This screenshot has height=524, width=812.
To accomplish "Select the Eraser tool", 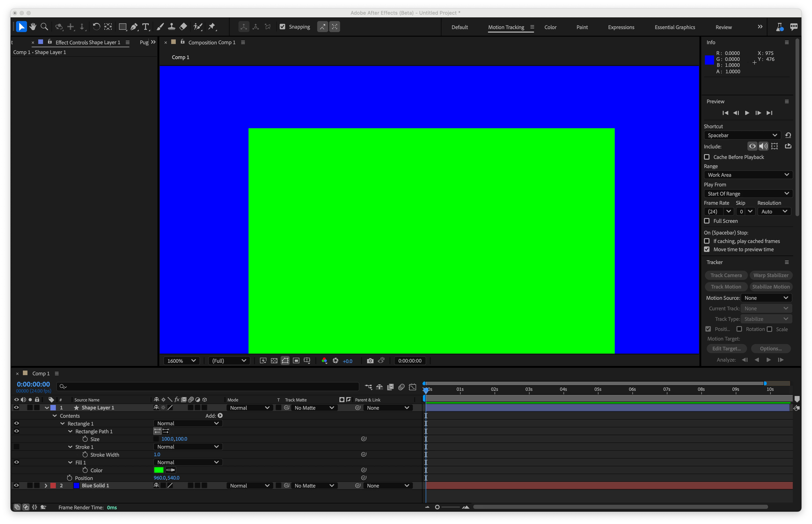I will coord(183,27).
